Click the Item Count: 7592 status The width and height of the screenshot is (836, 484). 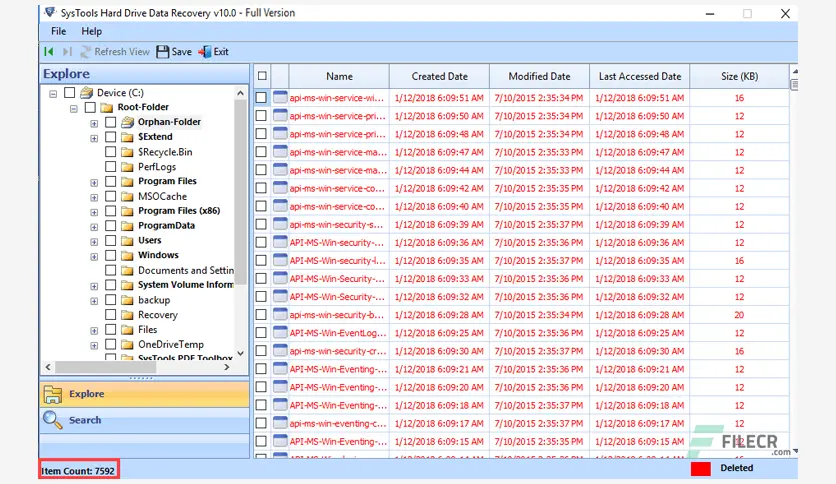tap(78, 471)
